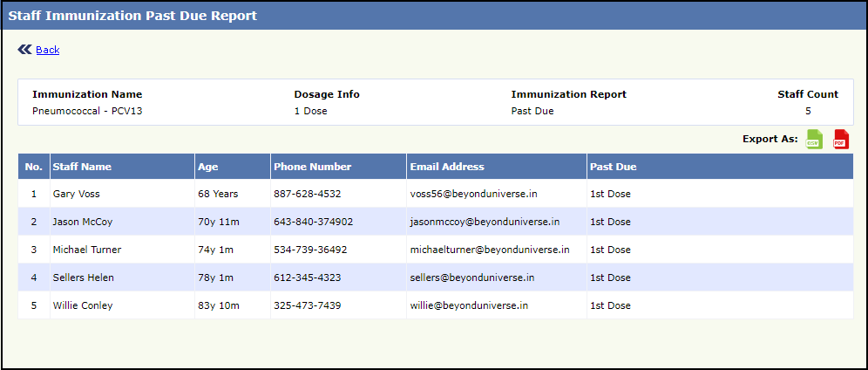Choose Willie Conley from the staff list

pyautogui.click(x=83, y=305)
